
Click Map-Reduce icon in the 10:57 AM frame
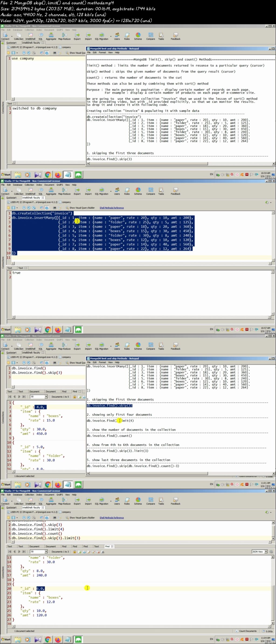point(64,191)
